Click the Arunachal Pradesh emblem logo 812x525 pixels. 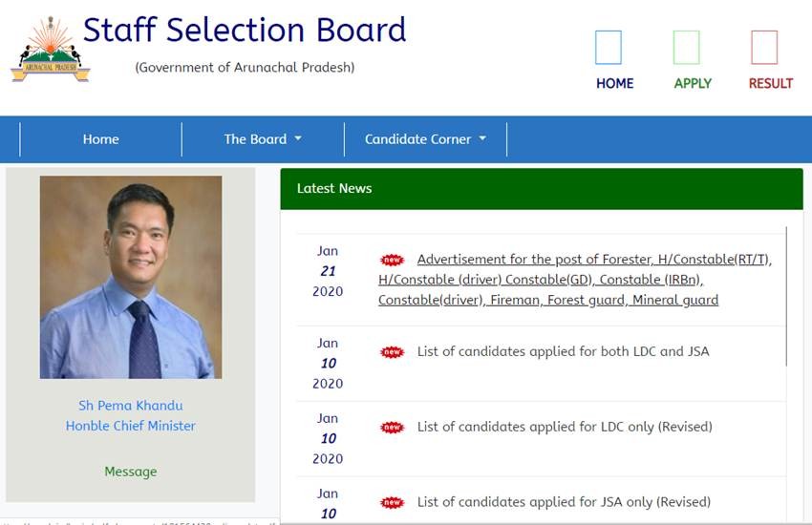pyautogui.click(x=50, y=50)
